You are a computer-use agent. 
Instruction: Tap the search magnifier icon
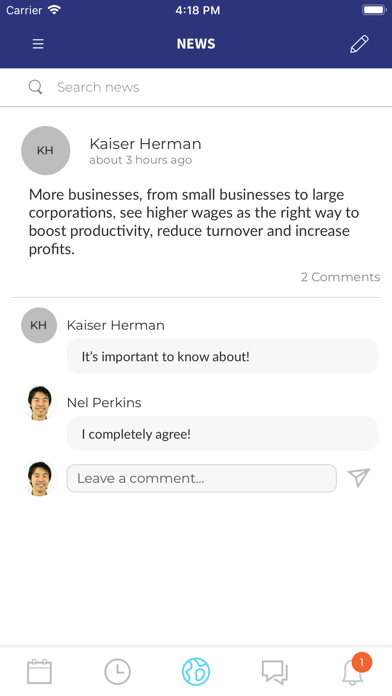pos(36,87)
